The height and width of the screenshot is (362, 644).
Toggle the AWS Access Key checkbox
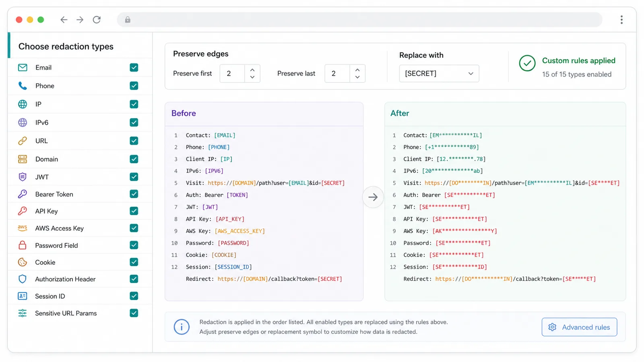(134, 228)
